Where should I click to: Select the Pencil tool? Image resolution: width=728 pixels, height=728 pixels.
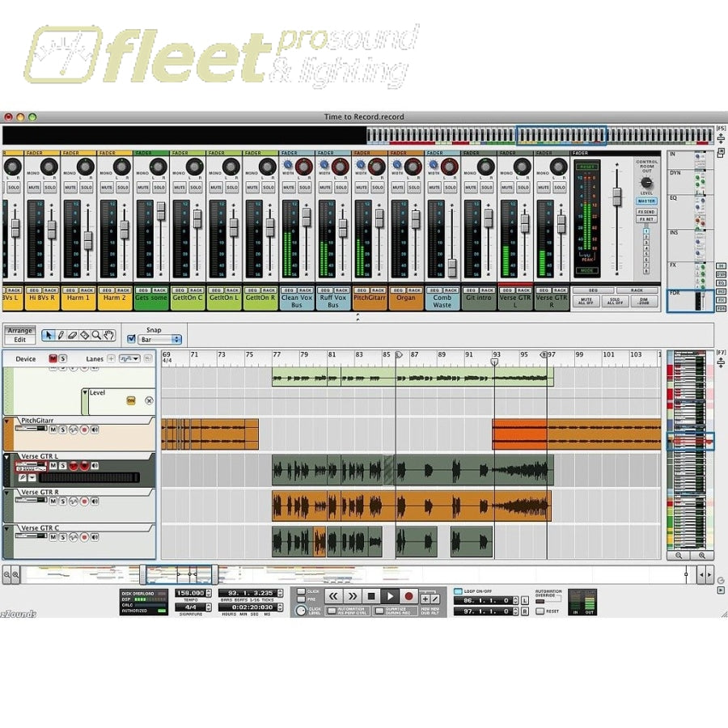pos(61,334)
